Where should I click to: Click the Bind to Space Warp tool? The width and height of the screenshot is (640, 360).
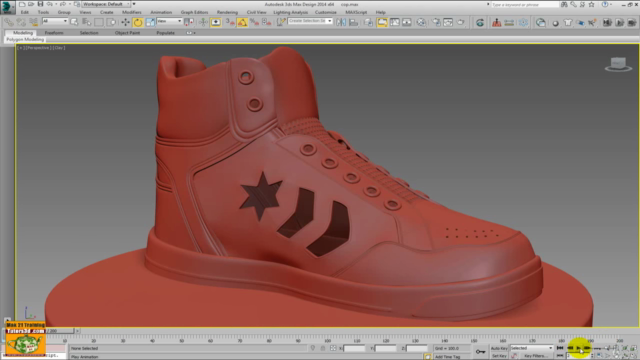[x=33, y=22]
